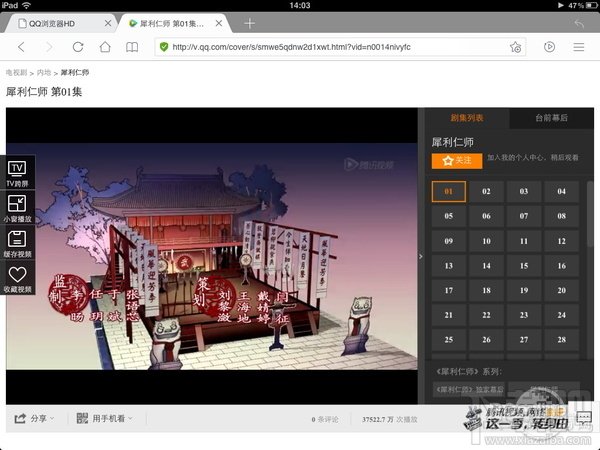Select the 犀利仁师 第01集 browser tab

(x=176, y=23)
